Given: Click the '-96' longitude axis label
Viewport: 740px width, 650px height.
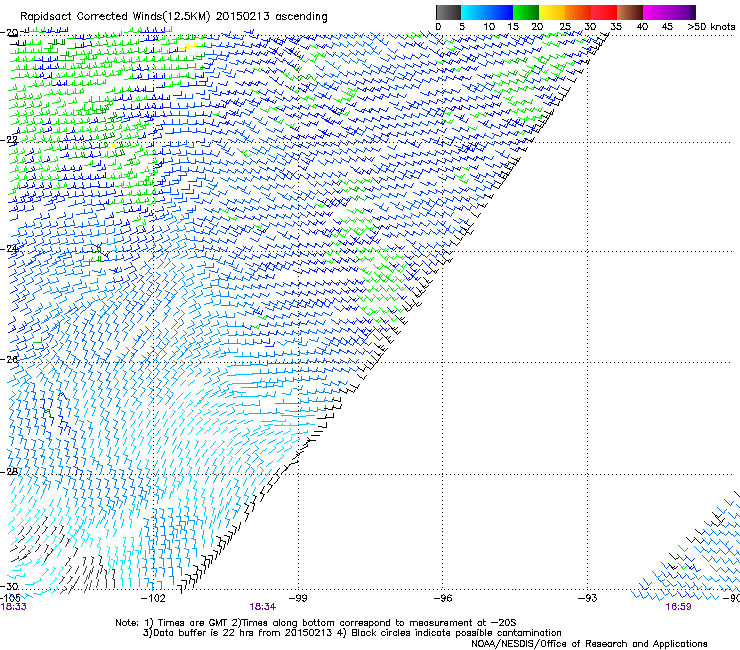Looking at the screenshot, I should (443, 598).
